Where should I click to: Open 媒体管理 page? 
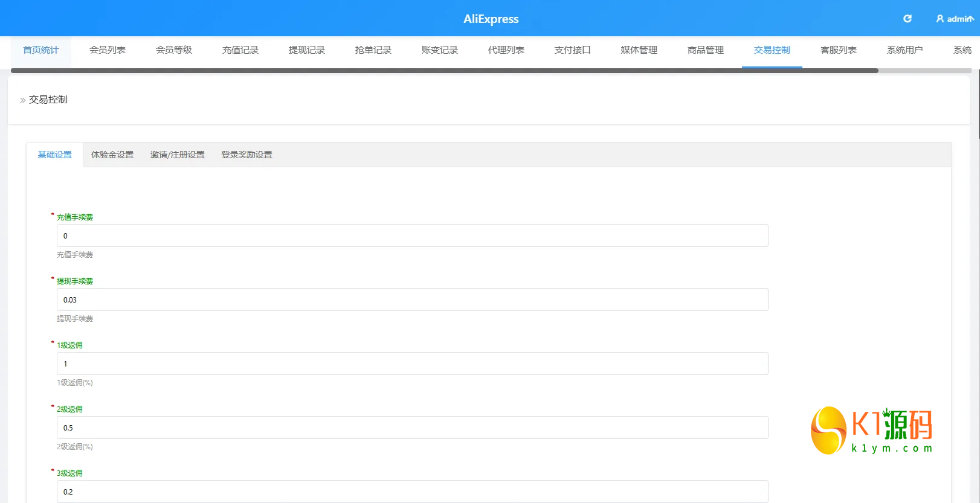(639, 50)
